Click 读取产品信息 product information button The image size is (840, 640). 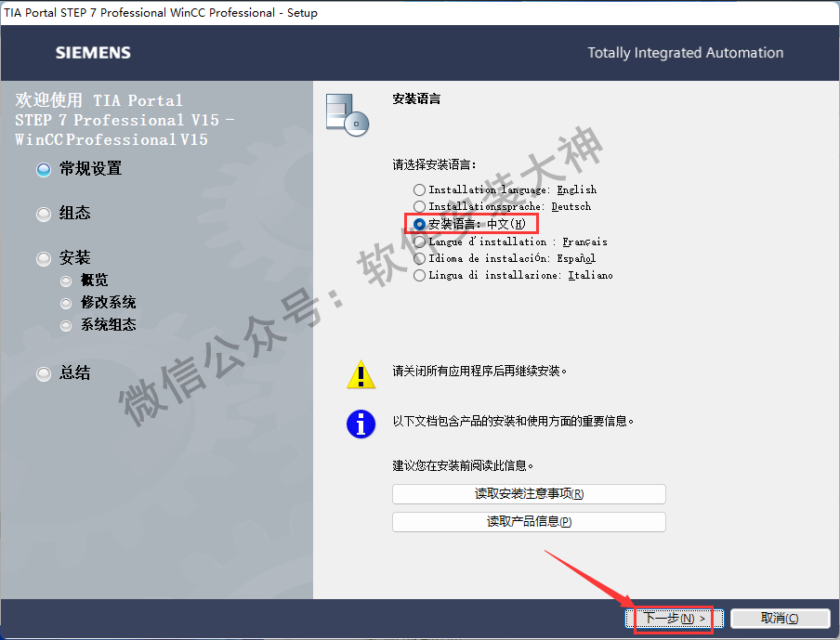[x=529, y=522]
